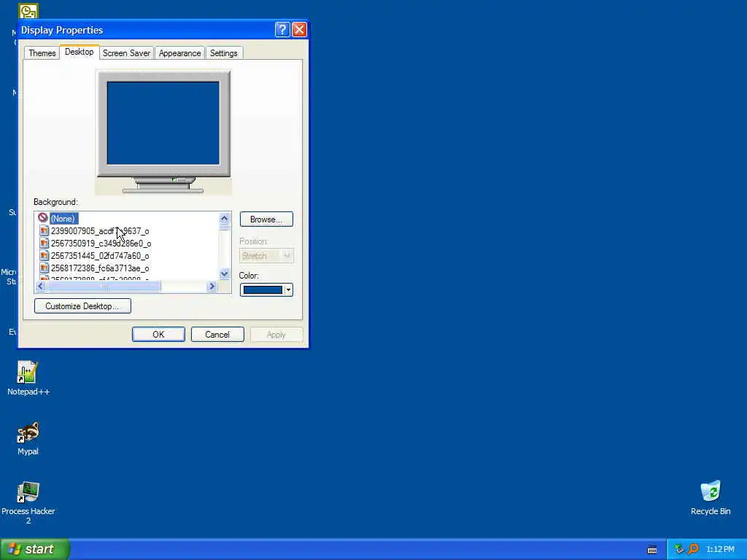Open the desktop Color picker dropdown arrow
Screen dimensions: 747x560
coord(288,289)
